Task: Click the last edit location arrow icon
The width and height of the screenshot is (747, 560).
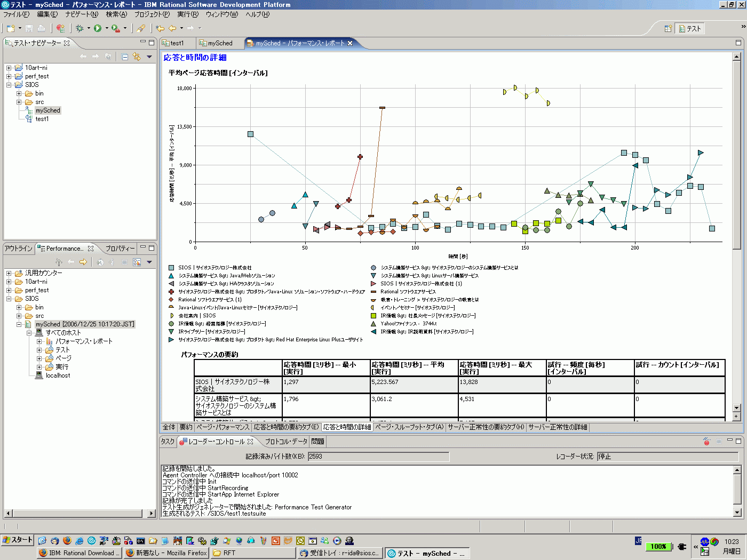Action: [160, 28]
